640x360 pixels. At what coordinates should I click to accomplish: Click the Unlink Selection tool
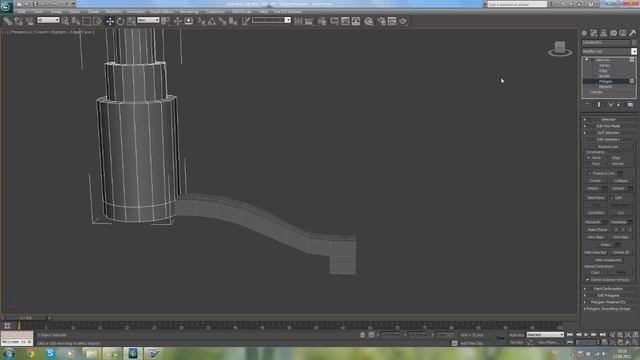[x=18, y=21]
